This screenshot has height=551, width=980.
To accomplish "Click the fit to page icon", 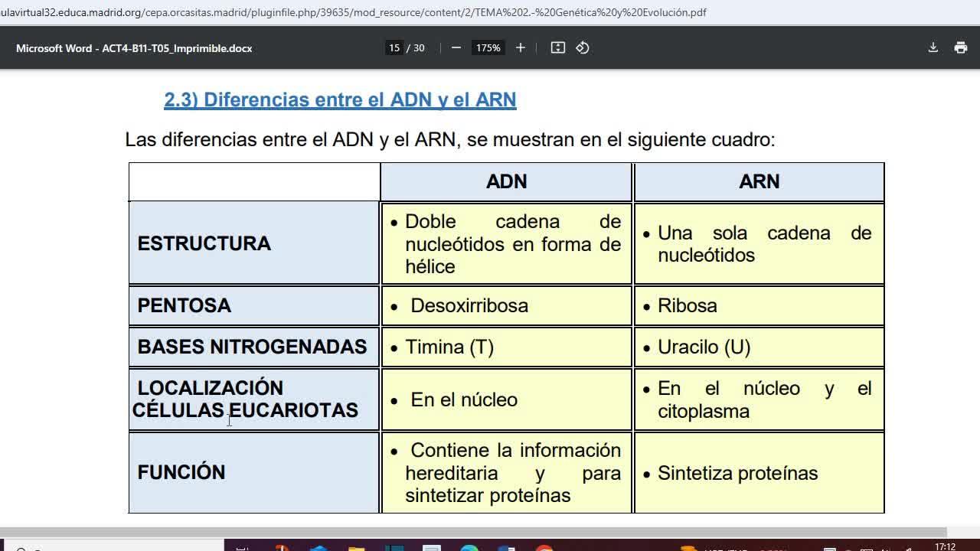I will (558, 47).
